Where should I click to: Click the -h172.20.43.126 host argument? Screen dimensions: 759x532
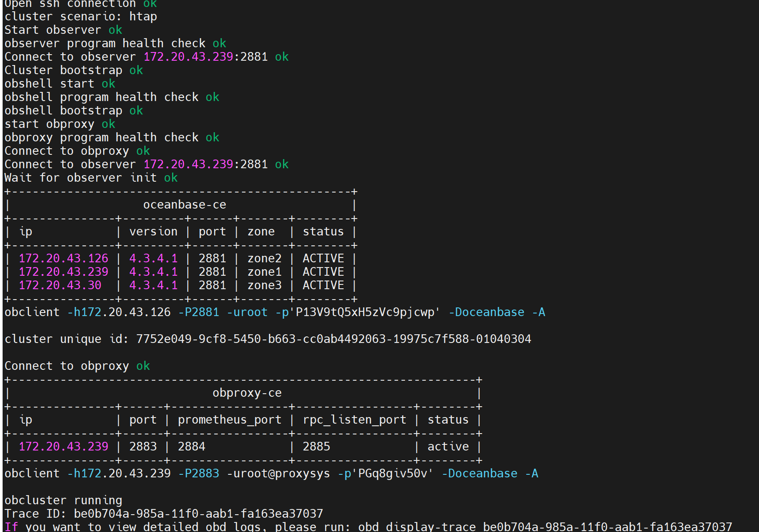coord(119,313)
